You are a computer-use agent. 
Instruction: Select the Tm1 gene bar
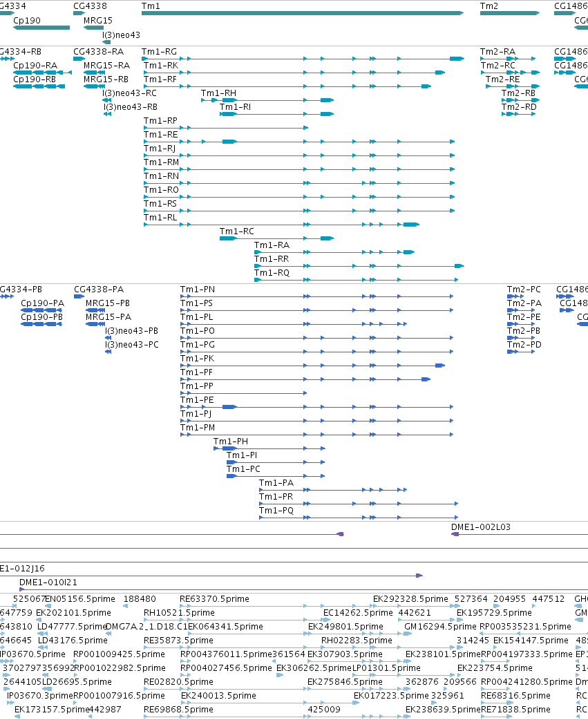tap(303, 13)
